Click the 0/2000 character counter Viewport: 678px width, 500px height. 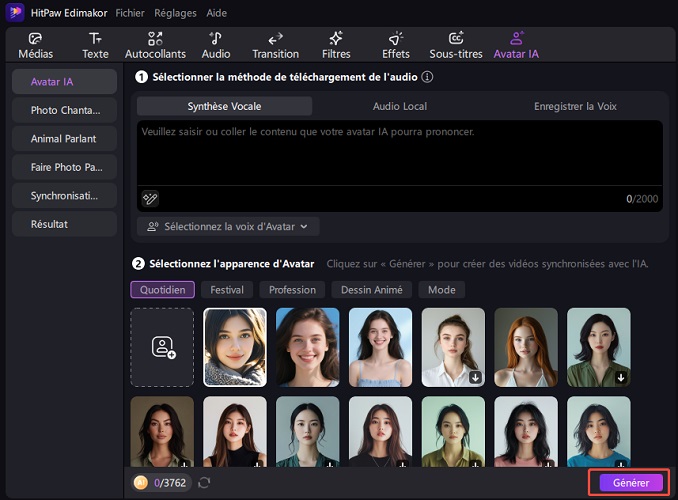[642, 199]
